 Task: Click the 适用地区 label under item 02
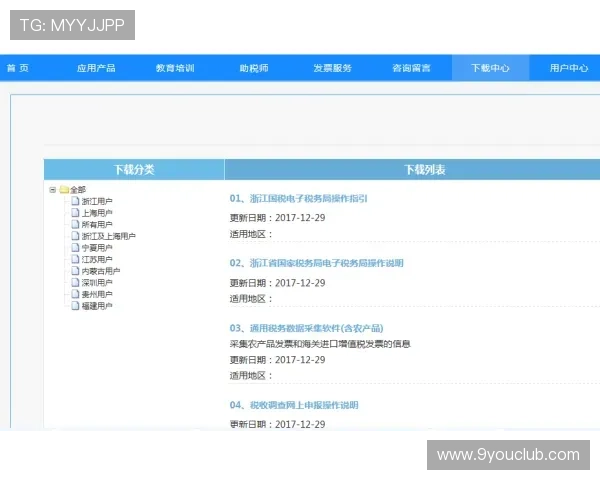coord(251,299)
